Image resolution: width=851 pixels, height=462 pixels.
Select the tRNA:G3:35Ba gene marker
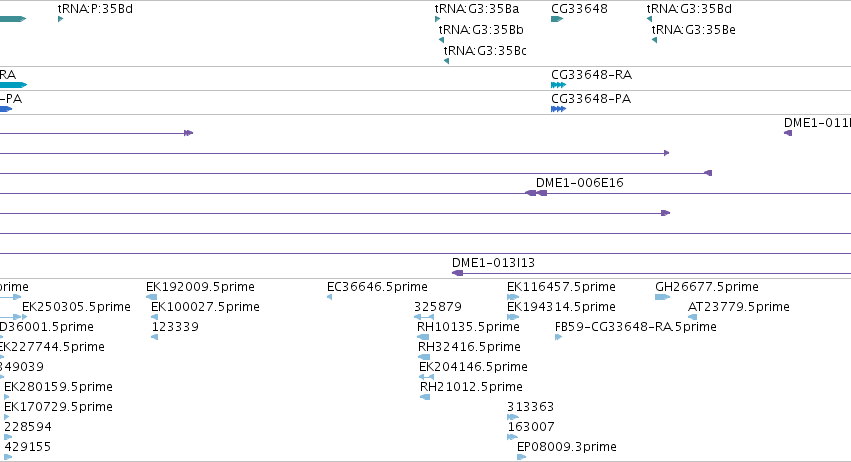tap(437, 19)
